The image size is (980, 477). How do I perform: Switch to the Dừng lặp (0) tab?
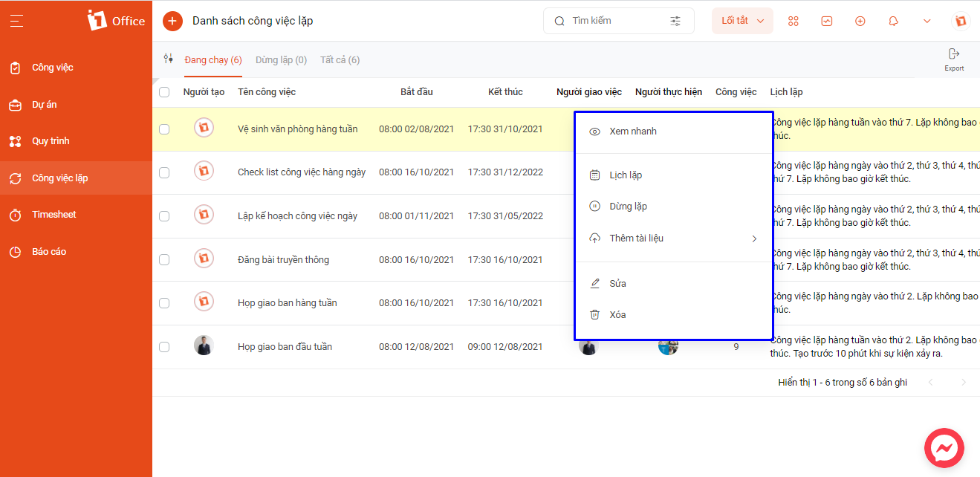coord(281,59)
